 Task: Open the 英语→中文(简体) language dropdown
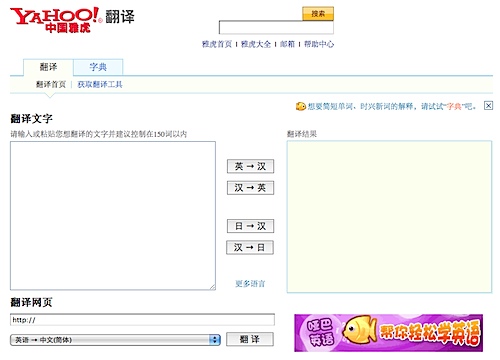[115, 340]
